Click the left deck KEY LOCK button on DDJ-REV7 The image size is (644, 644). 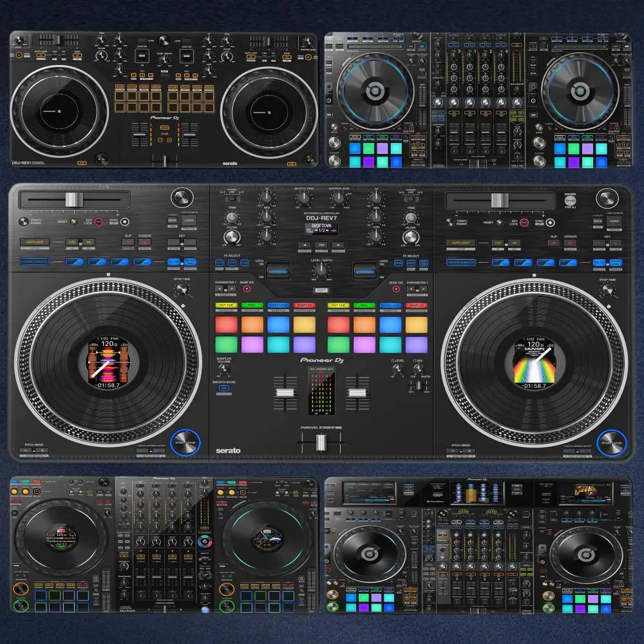(x=99, y=222)
